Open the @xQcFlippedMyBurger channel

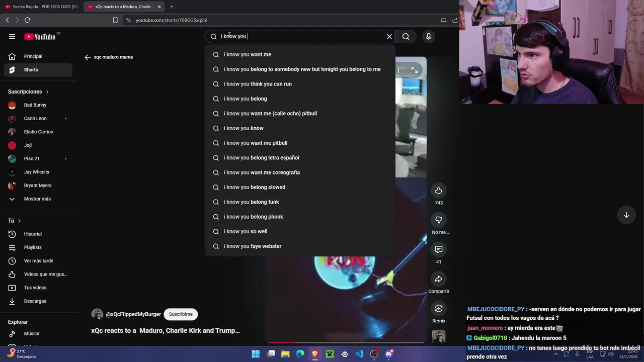133,314
